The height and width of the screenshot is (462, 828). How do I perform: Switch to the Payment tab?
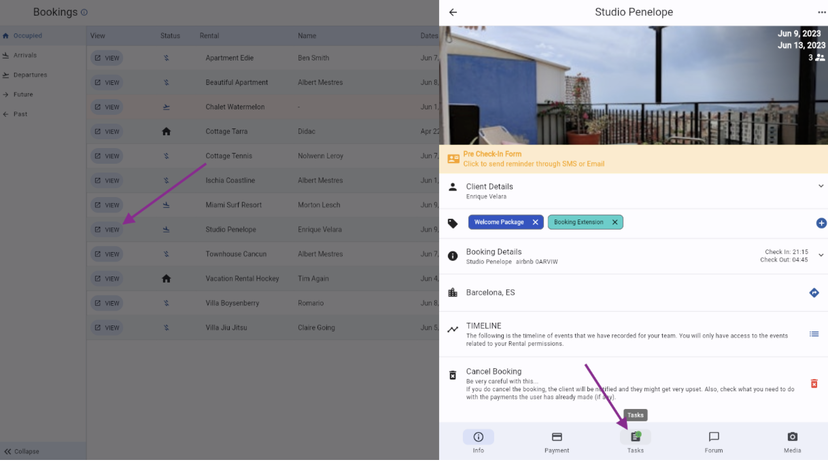tap(557, 441)
